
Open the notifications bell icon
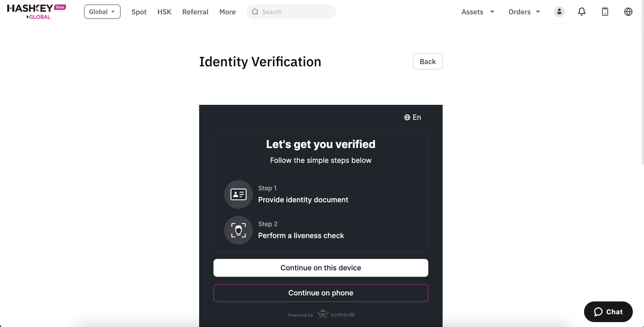tap(582, 12)
